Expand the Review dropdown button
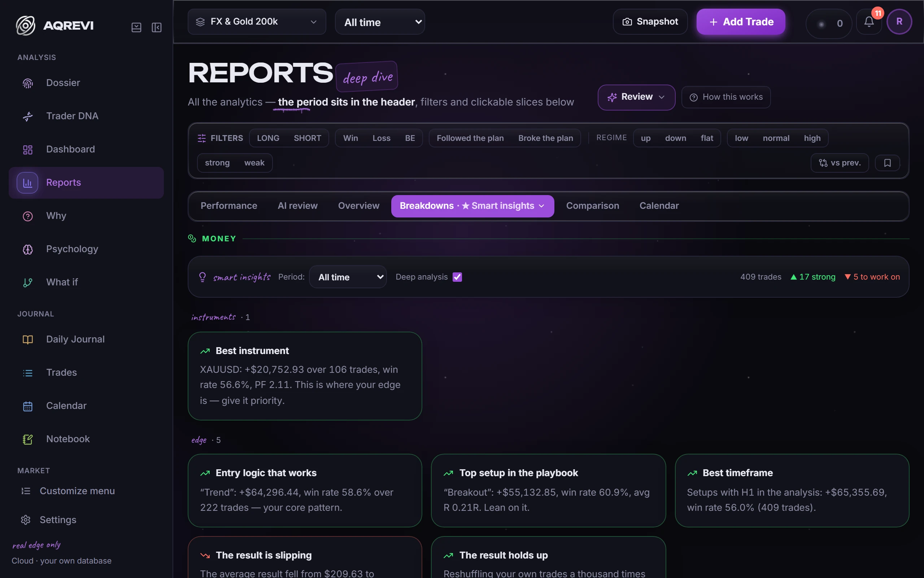Screen dimensions: 924x578 [636, 97]
